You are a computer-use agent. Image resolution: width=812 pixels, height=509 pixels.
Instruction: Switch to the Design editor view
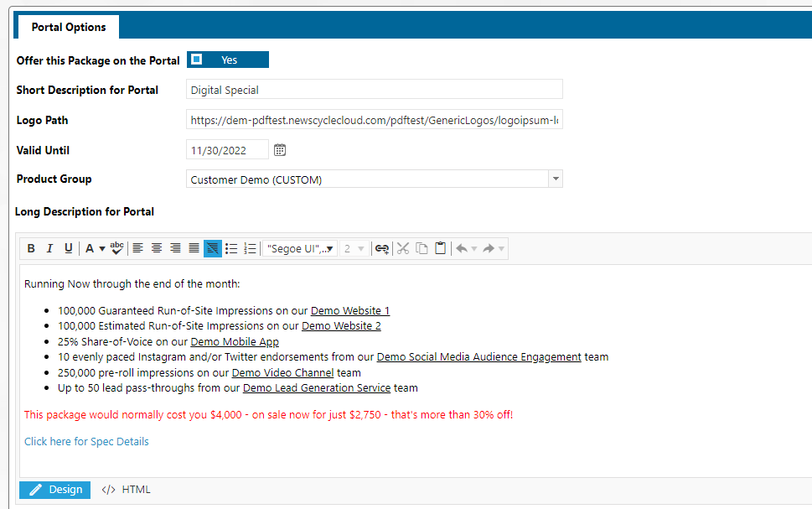[x=55, y=490]
